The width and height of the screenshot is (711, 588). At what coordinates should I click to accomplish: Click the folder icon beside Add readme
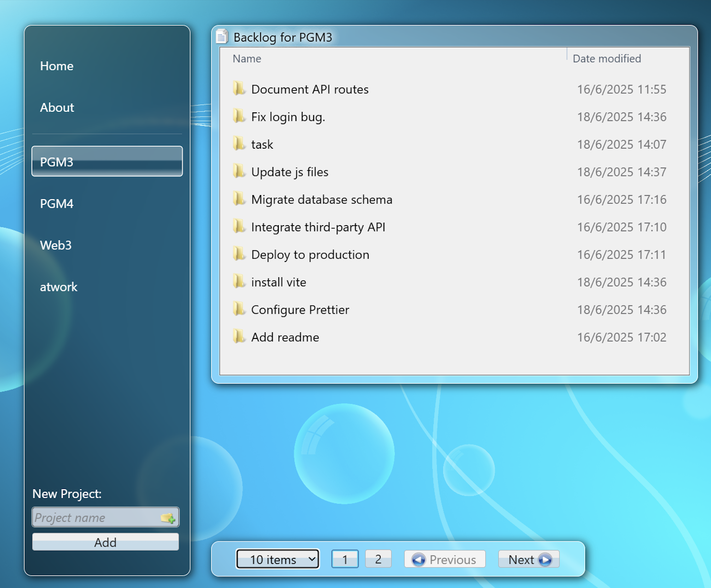(x=239, y=337)
